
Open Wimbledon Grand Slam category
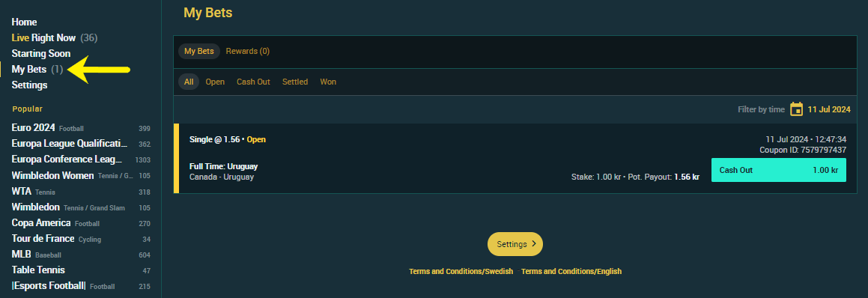coord(81,207)
